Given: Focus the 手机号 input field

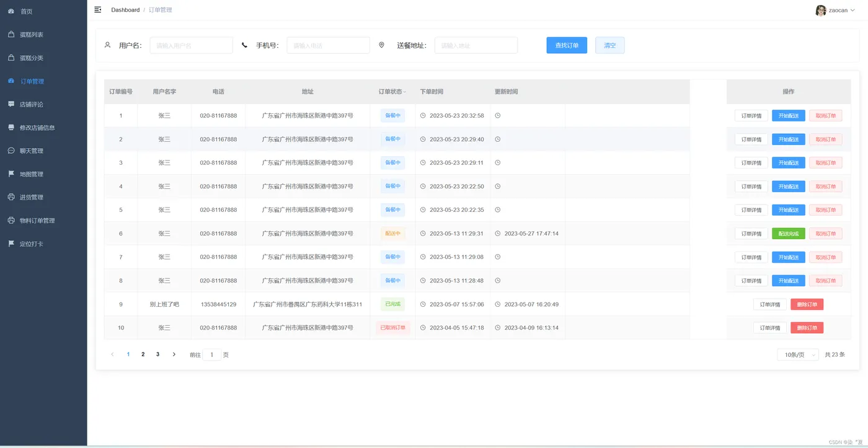Looking at the screenshot, I should [x=328, y=45].
